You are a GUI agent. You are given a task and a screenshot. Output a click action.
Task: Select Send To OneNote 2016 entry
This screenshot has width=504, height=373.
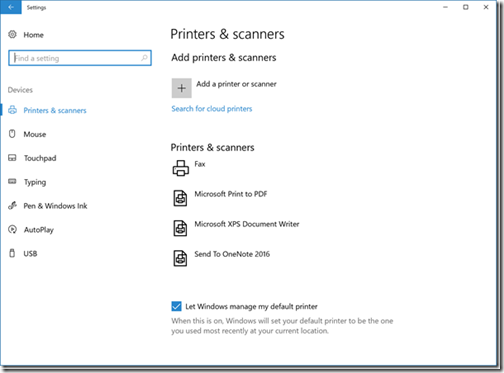[x=232, y=254]
